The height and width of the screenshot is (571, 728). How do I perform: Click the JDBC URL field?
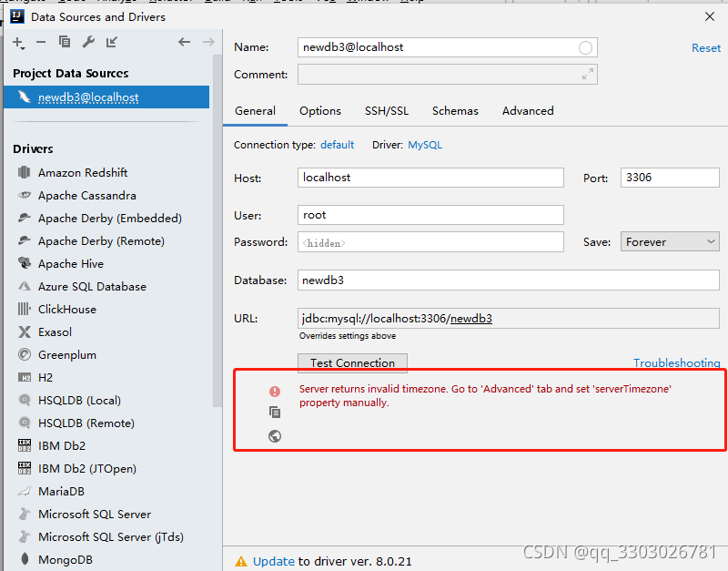pos(509,318)
